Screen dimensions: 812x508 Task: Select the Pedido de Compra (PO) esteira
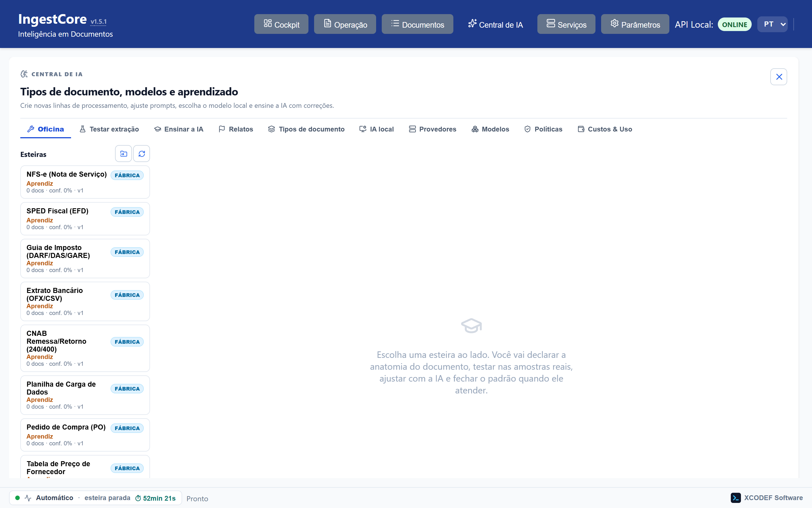coord(85,435)
